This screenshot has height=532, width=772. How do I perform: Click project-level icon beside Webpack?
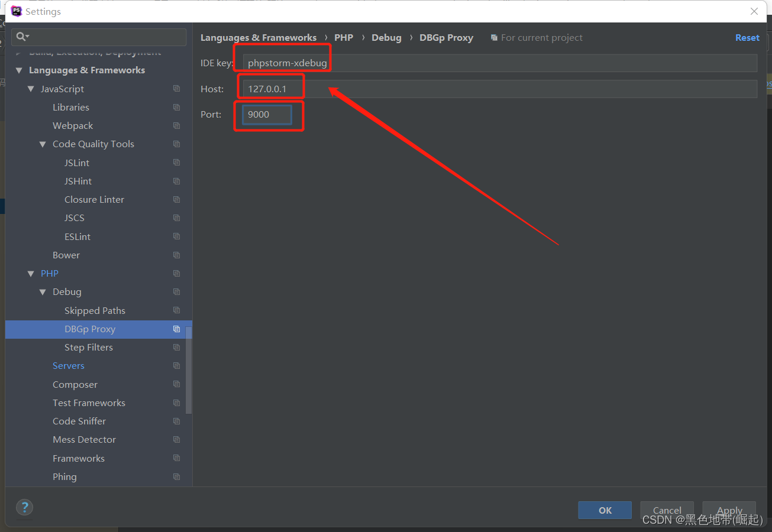click(176, 126)
